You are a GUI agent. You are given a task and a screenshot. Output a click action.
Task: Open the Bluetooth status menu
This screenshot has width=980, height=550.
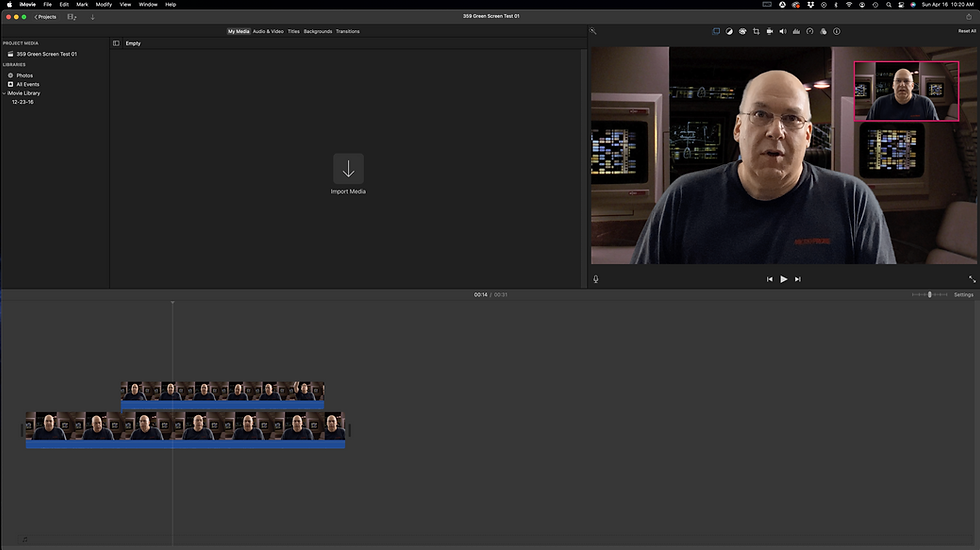836,4
